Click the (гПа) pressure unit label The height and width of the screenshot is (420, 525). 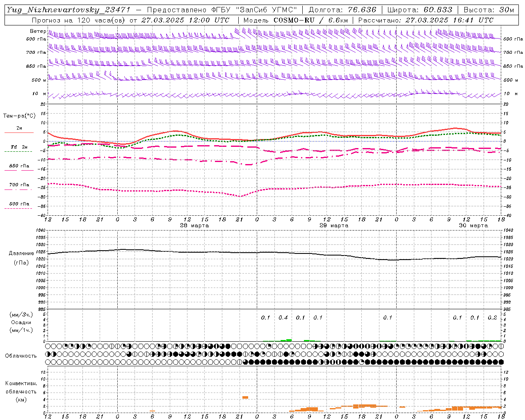point(21,262)
